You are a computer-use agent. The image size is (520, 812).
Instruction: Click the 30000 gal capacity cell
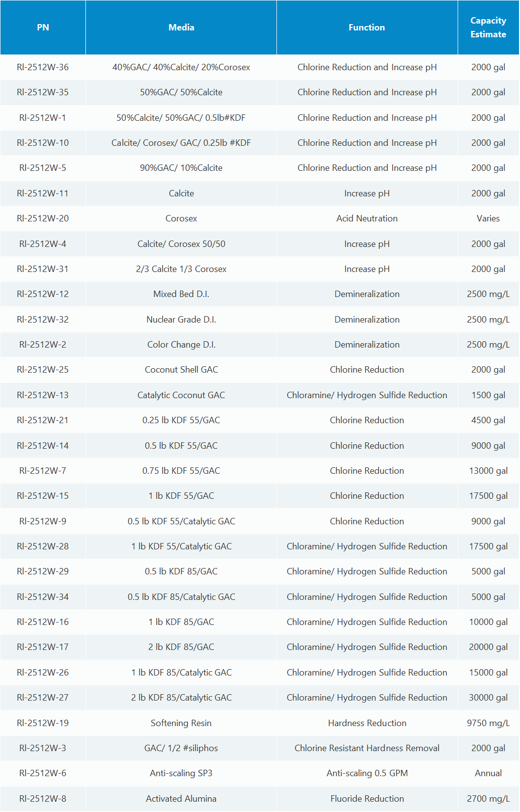(x=488, y=698)
